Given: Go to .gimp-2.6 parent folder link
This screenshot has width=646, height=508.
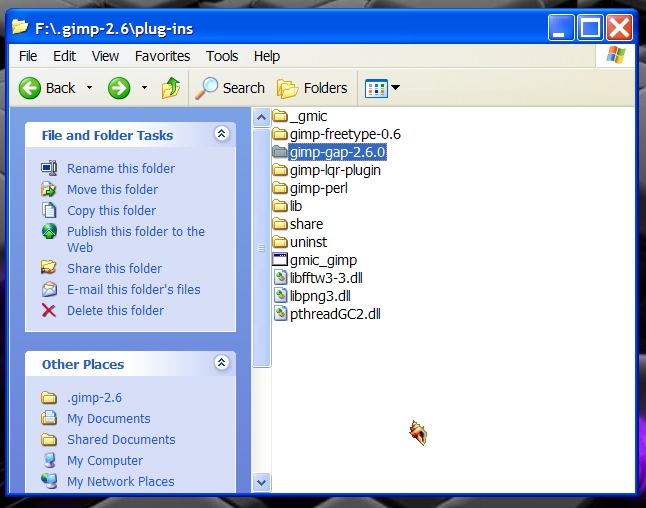Looking at the screenshot, I should pyautogui.click(x=94, y=398).
